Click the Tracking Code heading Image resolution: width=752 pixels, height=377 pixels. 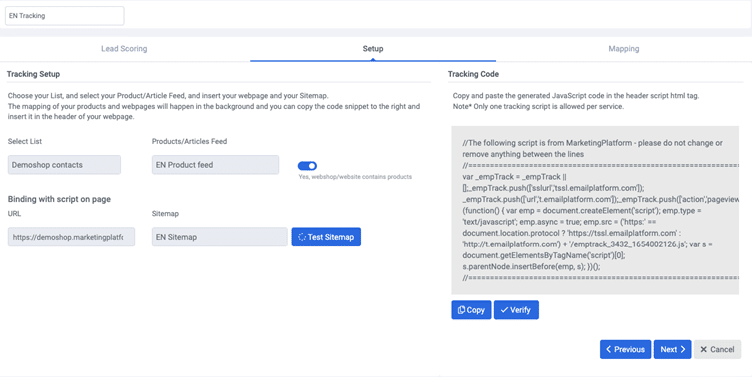click(x=473, y=74)
